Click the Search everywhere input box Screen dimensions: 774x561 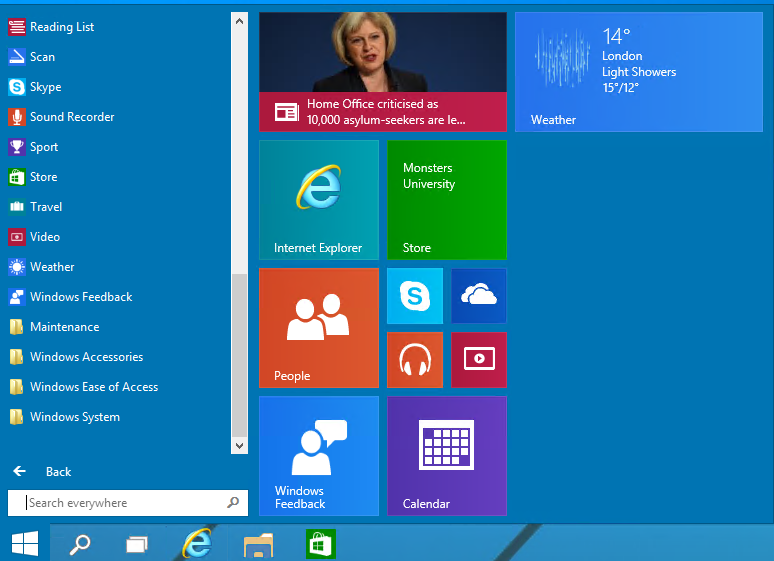tap(128, 503)
